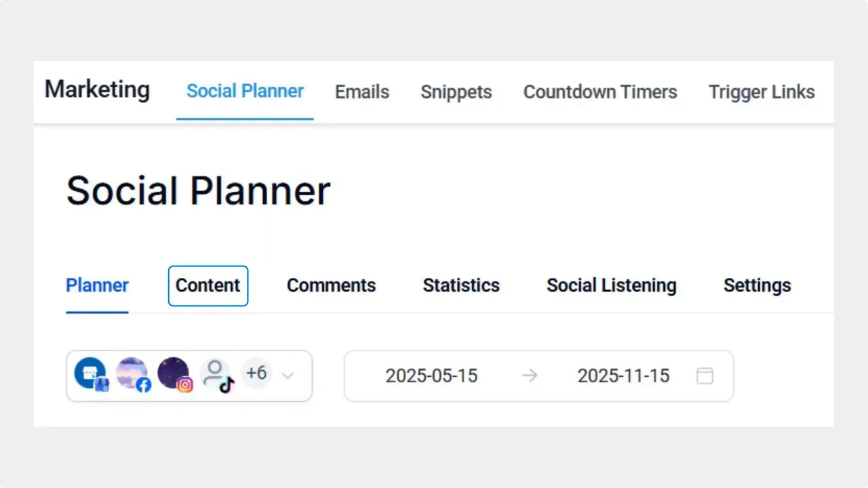This screenshot has width=868, height=488.
Task: Select the Facebook account badge icon
Action: (143, 386)
